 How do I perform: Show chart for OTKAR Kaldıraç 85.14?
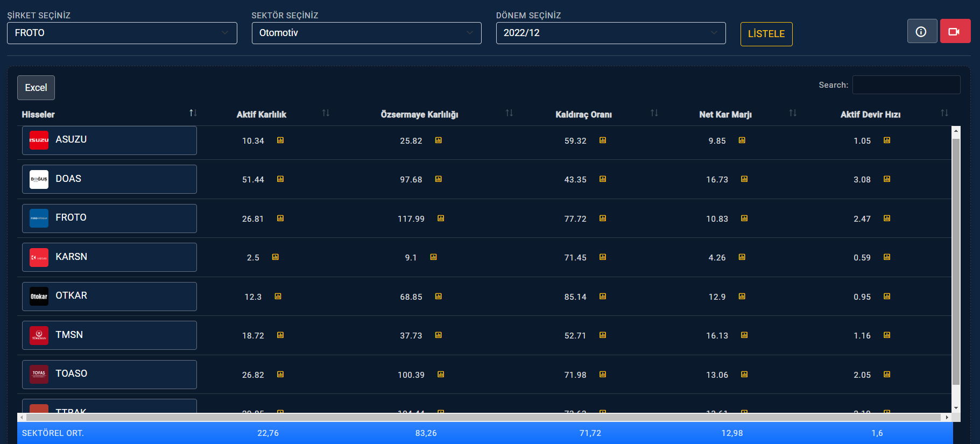coord(603,297)
